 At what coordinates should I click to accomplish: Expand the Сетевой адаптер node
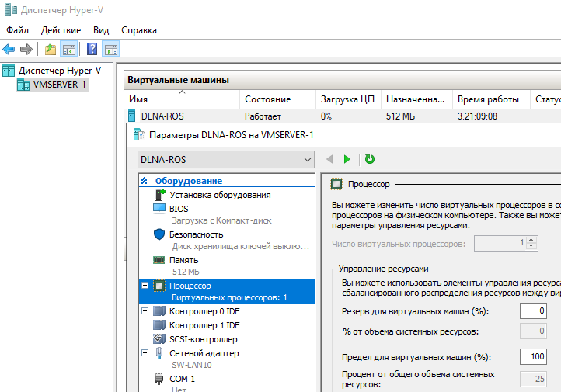tap(145, 352)
